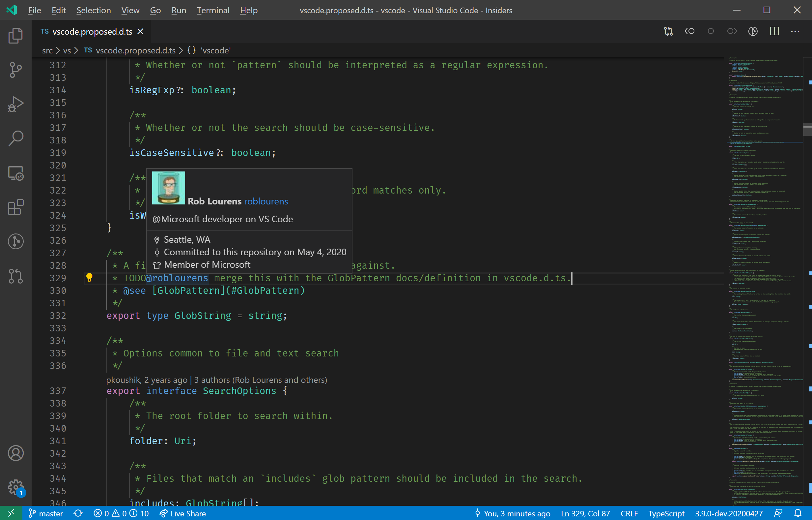
Task: Click roblourens hyperlink in tooltip popup
Action: pyautogui.click(x=266, y=201)
